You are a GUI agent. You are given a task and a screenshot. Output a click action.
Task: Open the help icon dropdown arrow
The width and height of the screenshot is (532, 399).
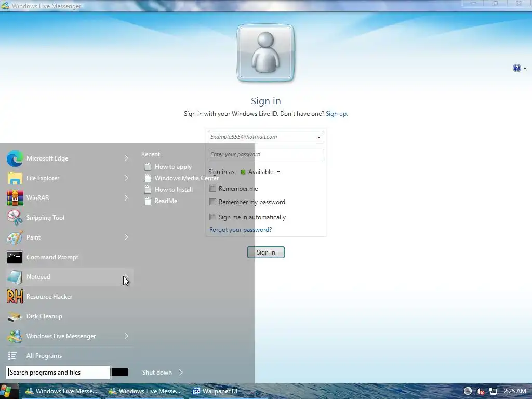(525, 68)
